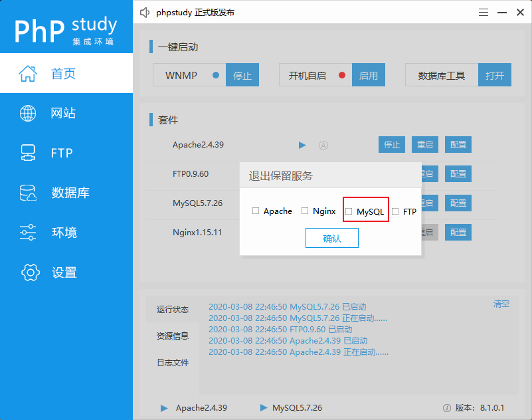The image size is (532, 420).
Task: Open the hamburger menu at top right
Action: tap(483, 12)
